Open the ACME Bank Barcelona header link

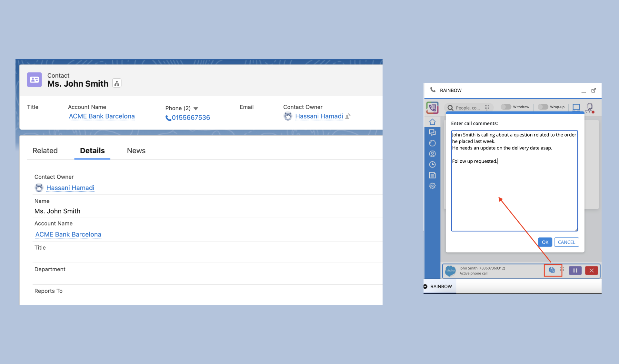[102, 116]
